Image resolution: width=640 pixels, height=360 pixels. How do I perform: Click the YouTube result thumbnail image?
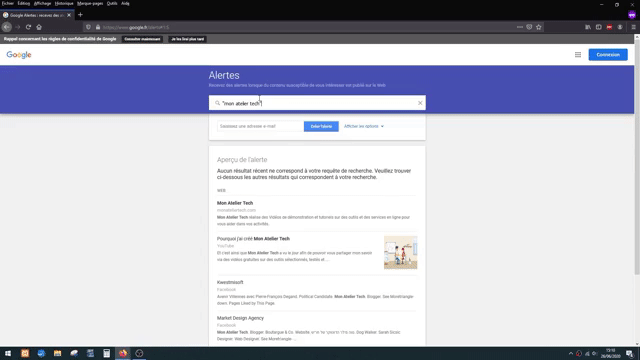coord(400,253)
